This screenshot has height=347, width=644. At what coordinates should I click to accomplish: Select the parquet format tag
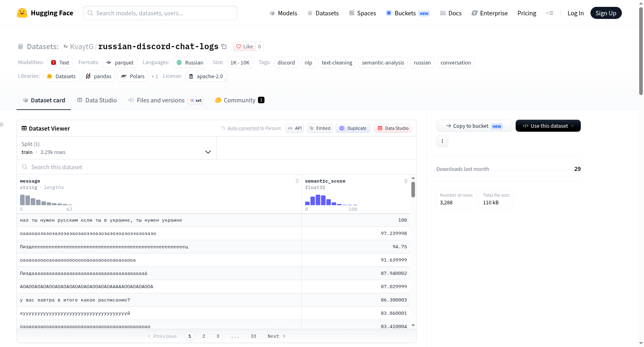120,62
